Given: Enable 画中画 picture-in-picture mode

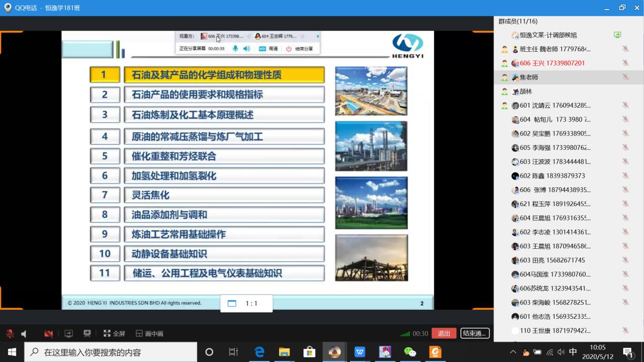Looking at the screenshot, I should click(x=149, y=334).
